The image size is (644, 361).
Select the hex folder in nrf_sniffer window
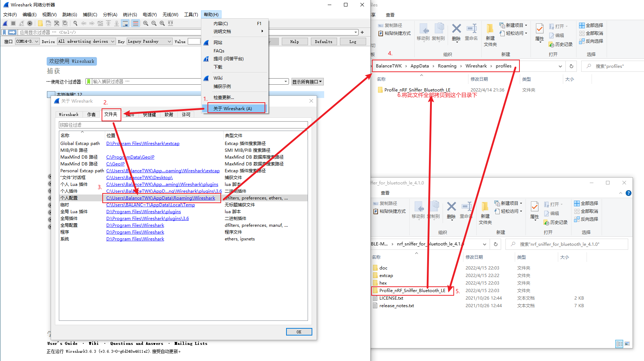pyautogui.click(x=383, y=283)
